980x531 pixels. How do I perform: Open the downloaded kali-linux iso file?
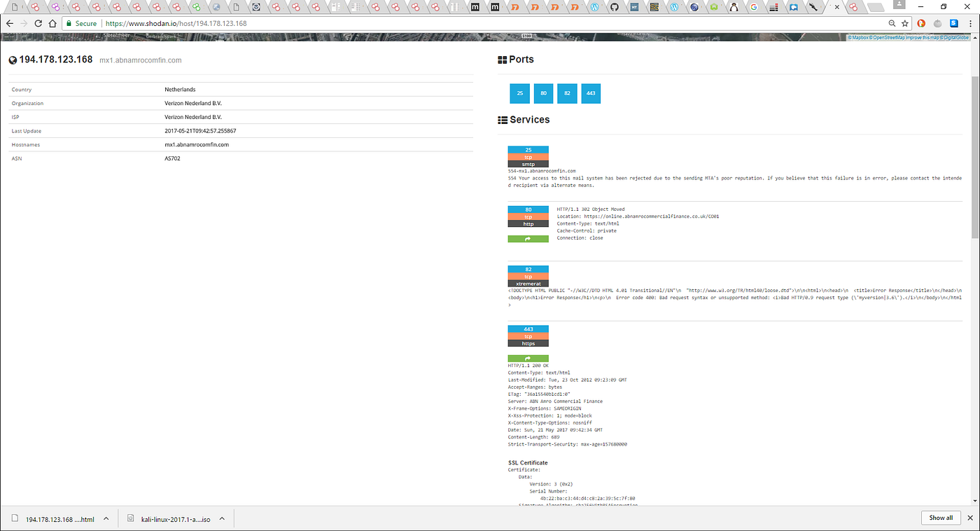click(x=169, y=518)
